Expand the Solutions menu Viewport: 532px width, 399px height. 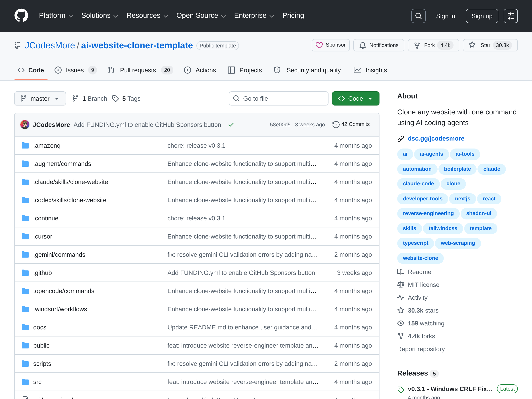click(100, 16)
